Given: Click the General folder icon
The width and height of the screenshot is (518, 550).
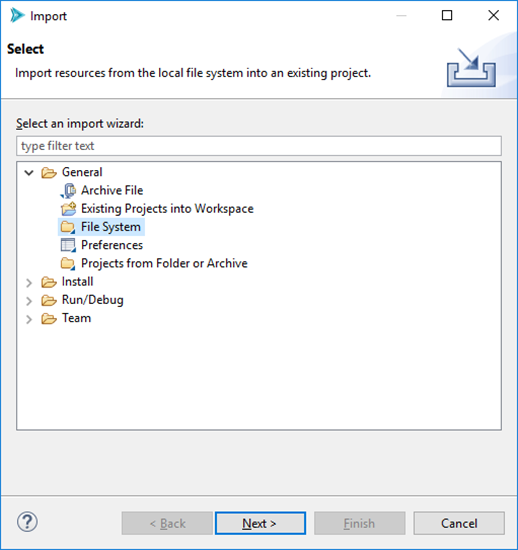Looking at the screenshot, I should pyautogui.click(x=49, y=173).
